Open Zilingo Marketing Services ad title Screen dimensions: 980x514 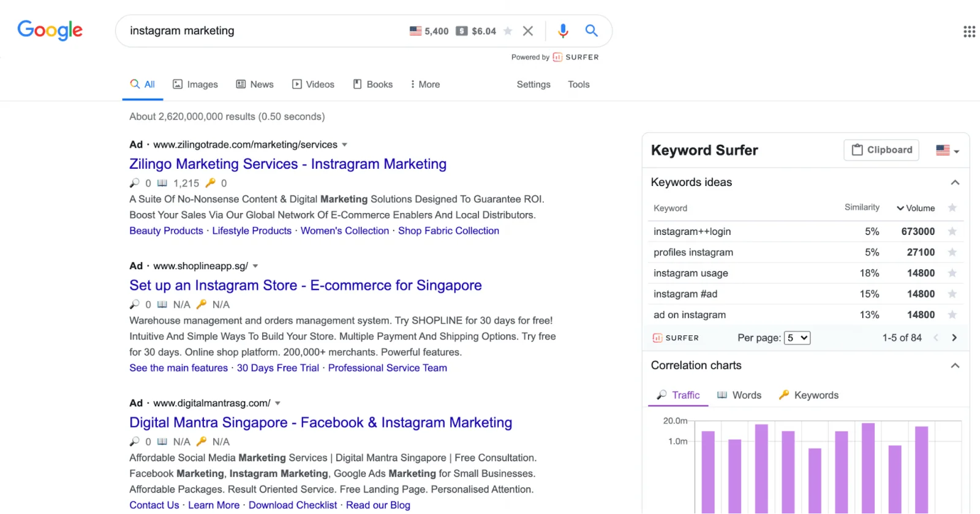288,164
